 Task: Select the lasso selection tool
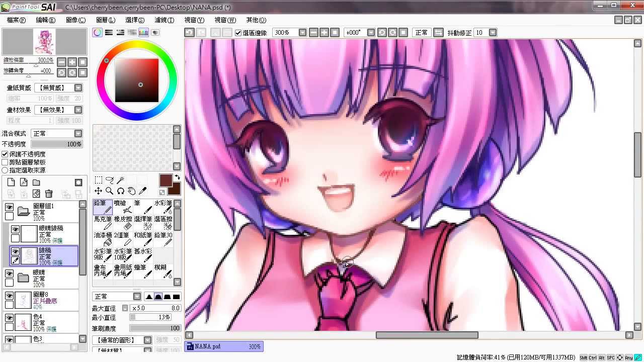coord(109,180)
